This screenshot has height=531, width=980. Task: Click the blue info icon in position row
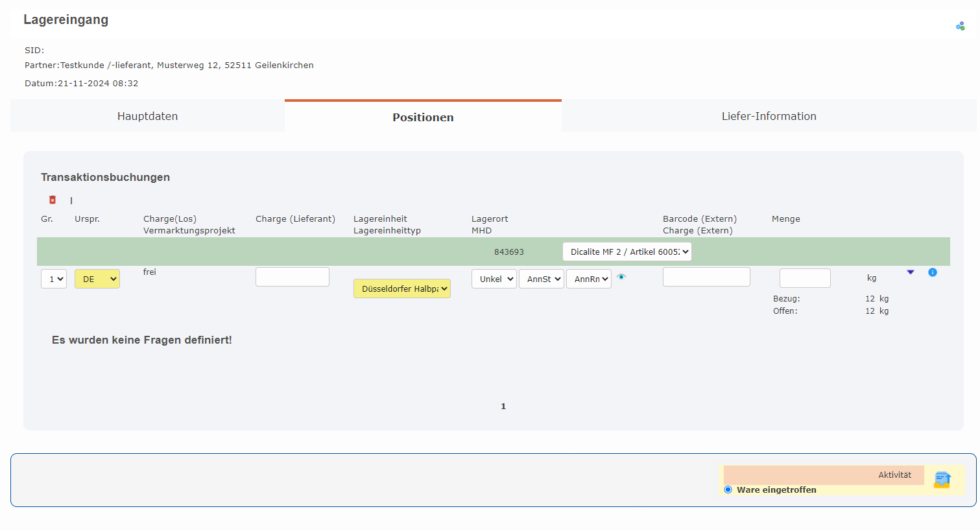932,272
